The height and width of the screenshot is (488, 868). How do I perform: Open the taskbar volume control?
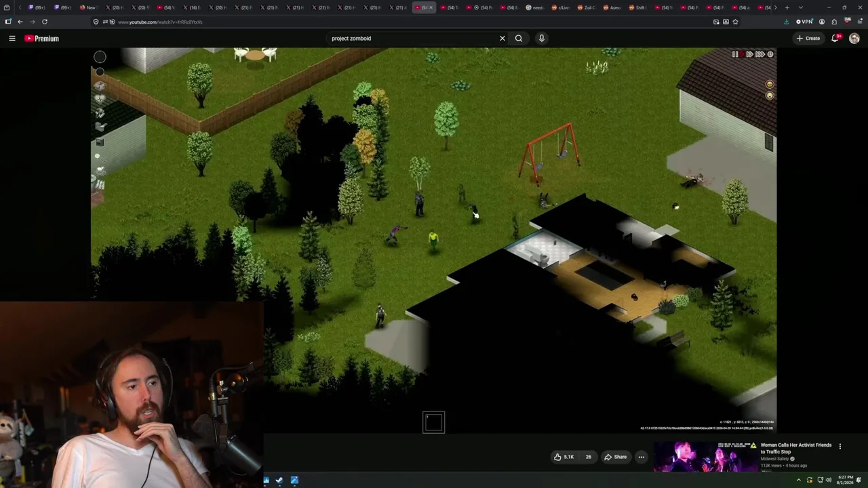tap(829, 480)
